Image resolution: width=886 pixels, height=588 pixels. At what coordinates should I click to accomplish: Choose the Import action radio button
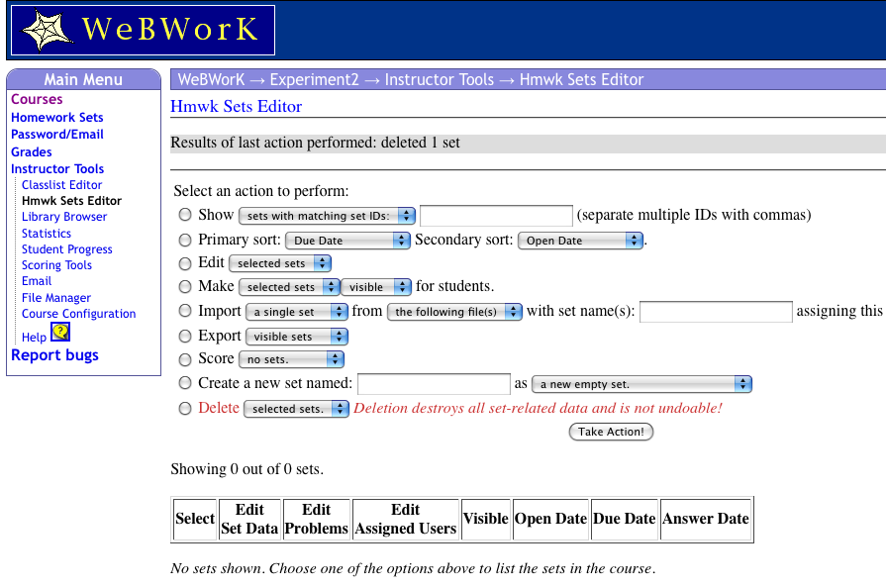185,311
